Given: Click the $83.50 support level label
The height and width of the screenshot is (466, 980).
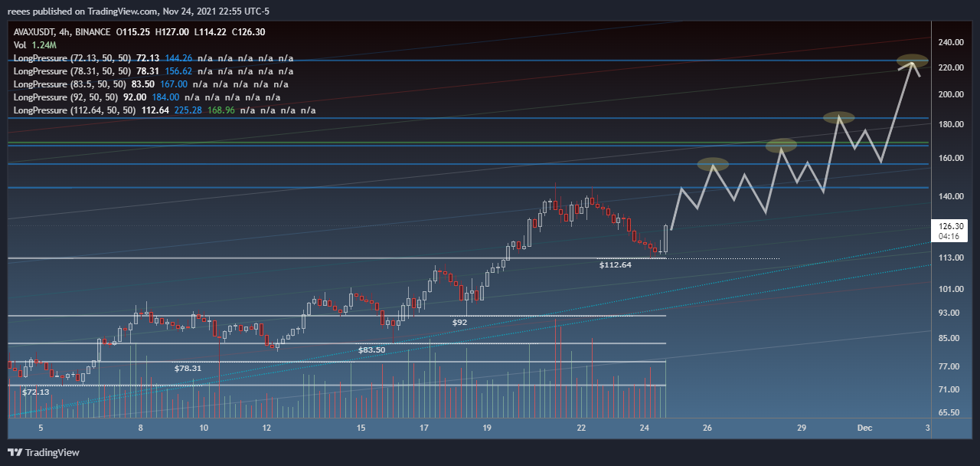Looking at the screenshot, I should coord(371,349).
